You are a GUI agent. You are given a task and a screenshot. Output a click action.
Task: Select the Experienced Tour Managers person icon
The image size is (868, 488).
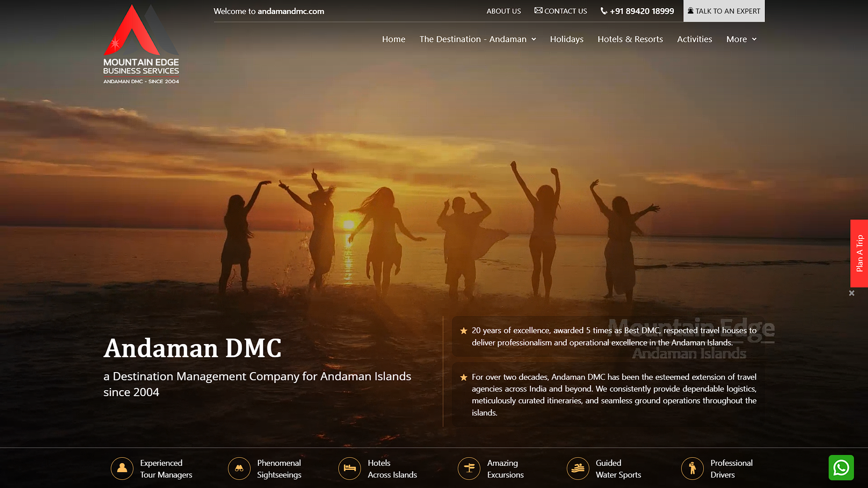point(122,469)
